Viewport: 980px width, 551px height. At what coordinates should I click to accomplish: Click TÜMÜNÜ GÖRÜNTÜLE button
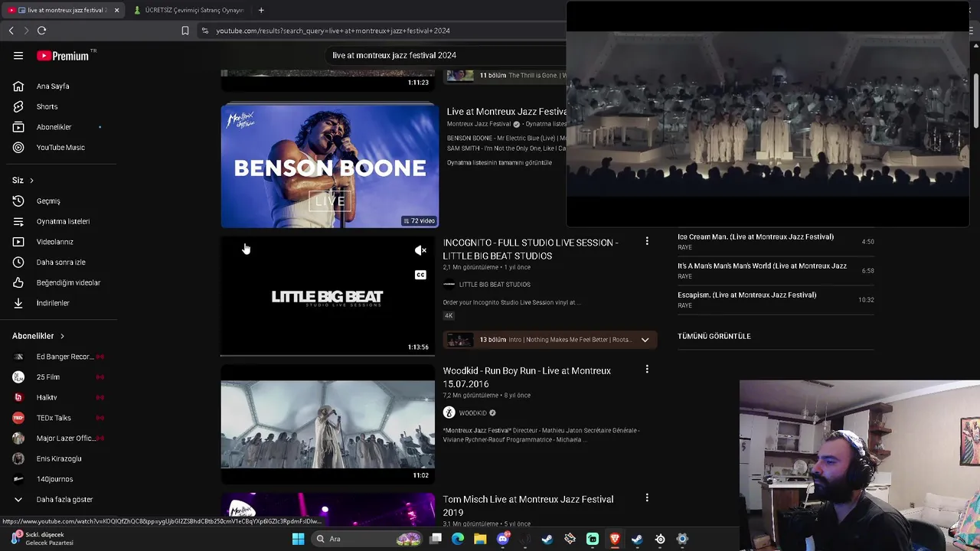pos(714,336)
